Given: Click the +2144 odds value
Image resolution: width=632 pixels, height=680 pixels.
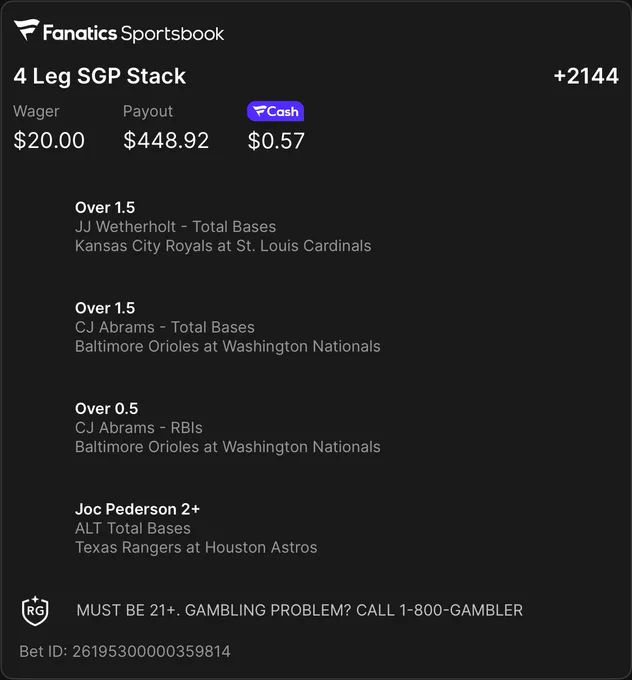Looking at the screenshot, I should tap(586, 76).
